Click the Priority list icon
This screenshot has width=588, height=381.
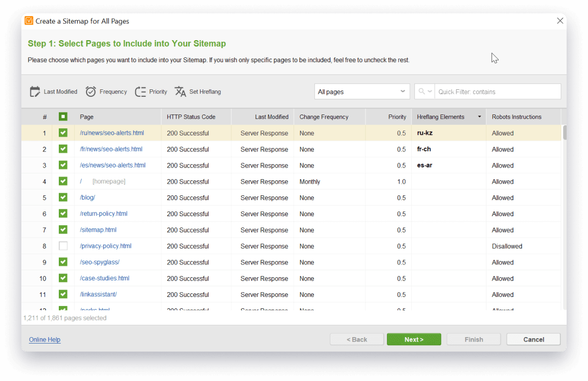click(x=140, y=92)
